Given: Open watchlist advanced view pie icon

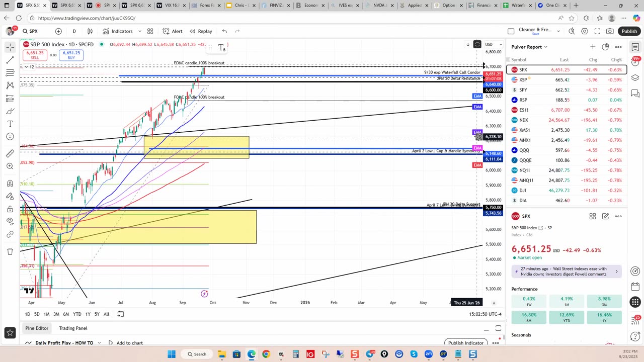Looking at the screenshot, I should tap(605, 47).
